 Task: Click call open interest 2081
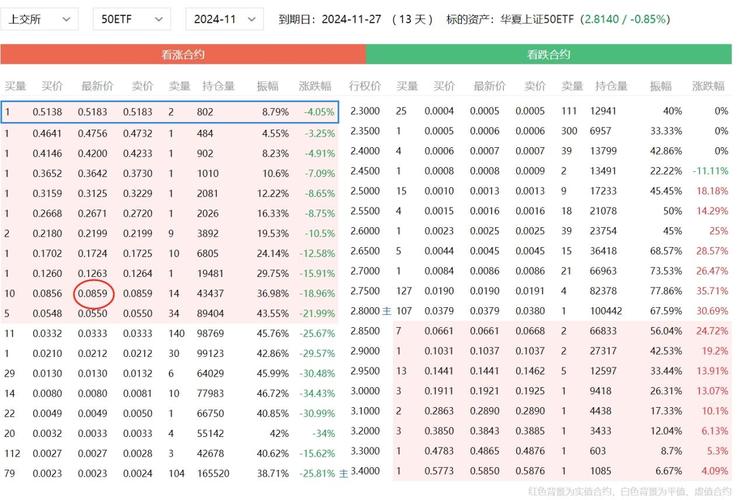pyautogui.click(x=207, y=194)
